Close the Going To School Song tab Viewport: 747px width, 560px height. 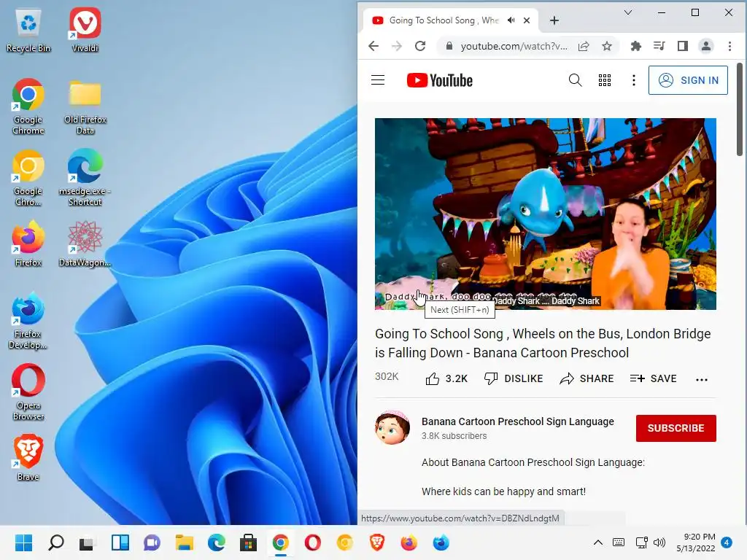[x=527, y=20]
